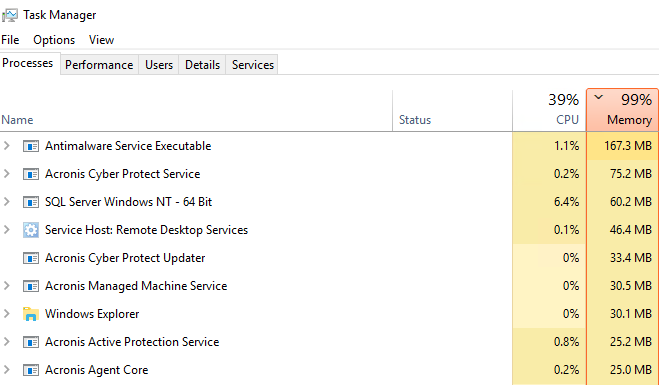Click the 60.2 MB memory value
Viewport: 659px width, 385px height.
click(x=631, y=202)
